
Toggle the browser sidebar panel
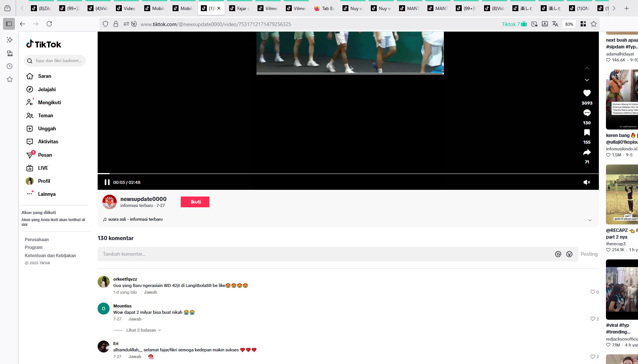pos(9,24)
